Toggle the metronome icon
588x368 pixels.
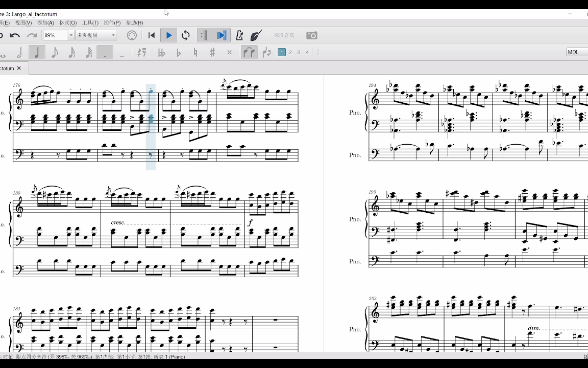coord(239,35)
